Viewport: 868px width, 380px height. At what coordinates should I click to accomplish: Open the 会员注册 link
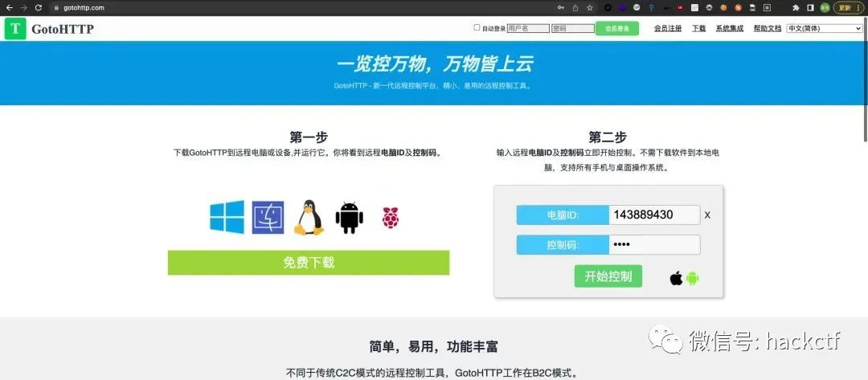pos(668,28)
